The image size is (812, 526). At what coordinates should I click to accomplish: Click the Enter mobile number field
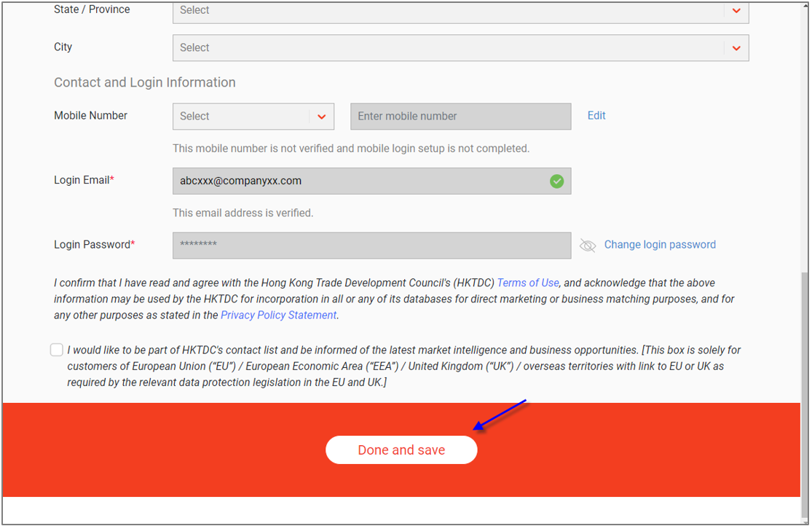tap(460, 116)
